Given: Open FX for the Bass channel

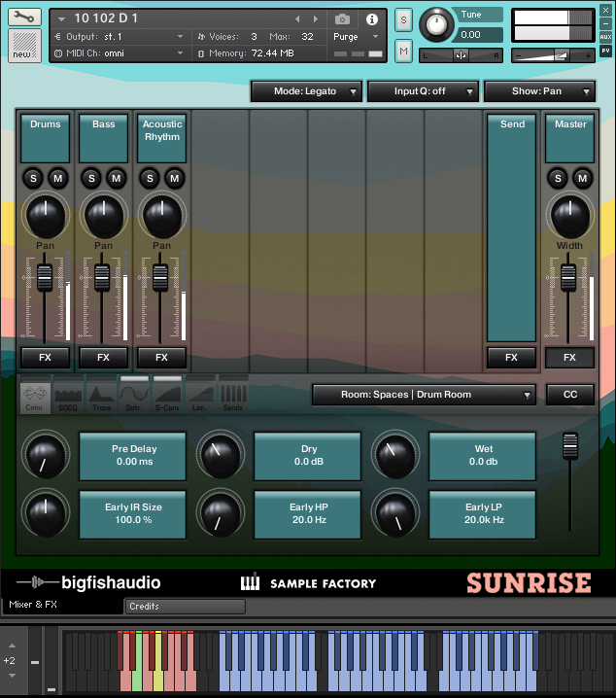Looking at the screenshot, I should [x=103, y=358].
